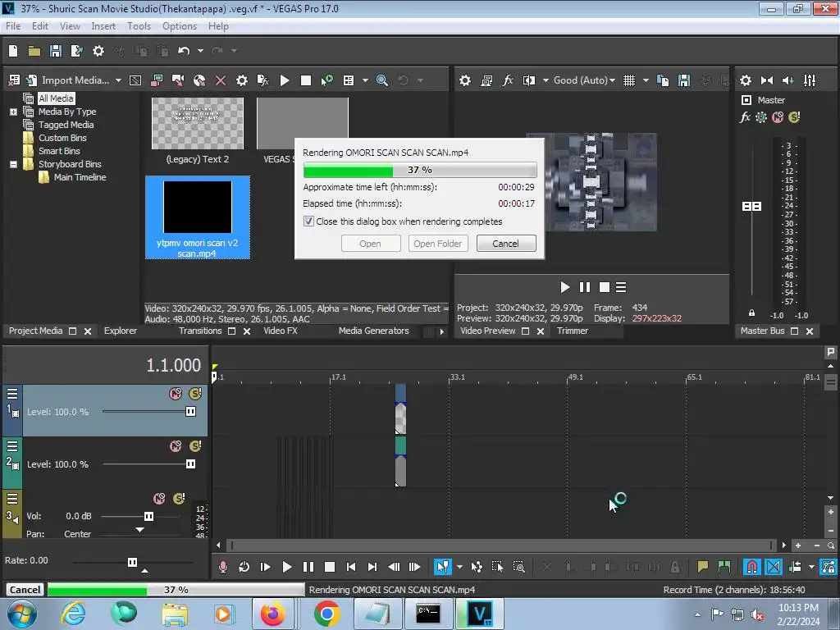Viewport: 840px width, 630px height.
Task: Save snapshot to file icon in preview
Action: point(684,80)
